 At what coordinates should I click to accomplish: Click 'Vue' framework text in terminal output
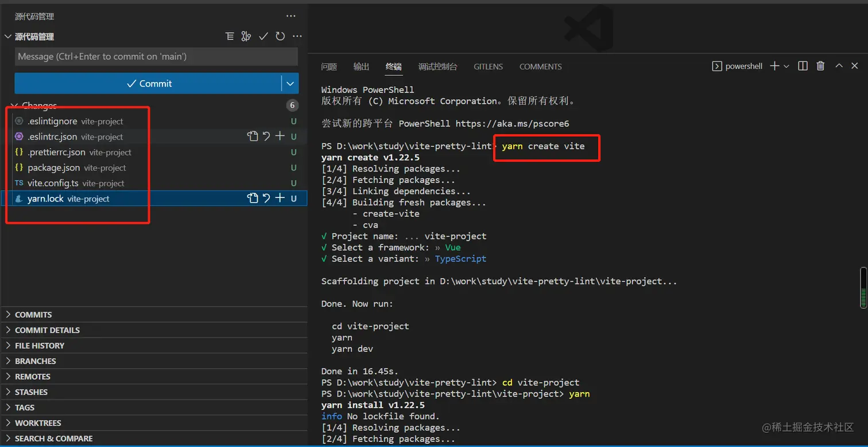coord(453,247)
